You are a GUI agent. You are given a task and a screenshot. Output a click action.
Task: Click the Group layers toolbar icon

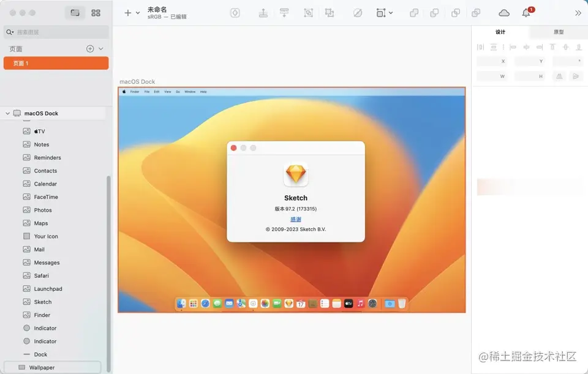[308, 13]
